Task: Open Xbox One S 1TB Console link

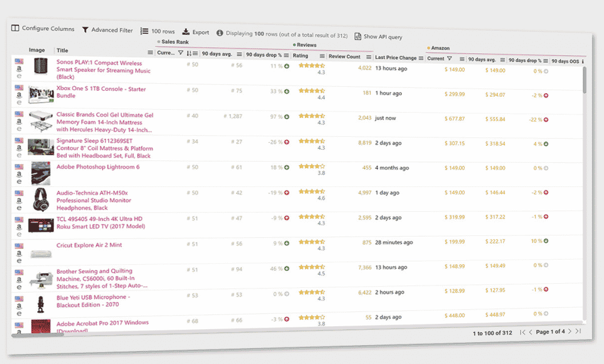Action: click(101, 92)
